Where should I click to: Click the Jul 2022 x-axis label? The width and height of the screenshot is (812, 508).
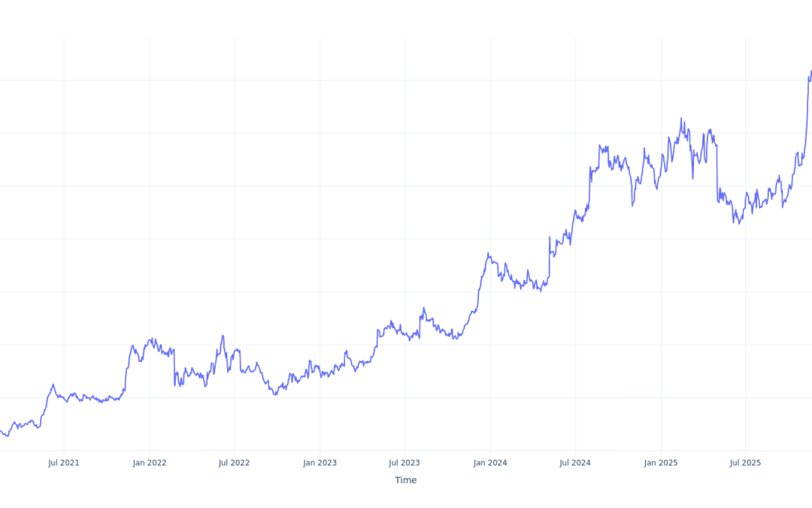click(235, 463)
